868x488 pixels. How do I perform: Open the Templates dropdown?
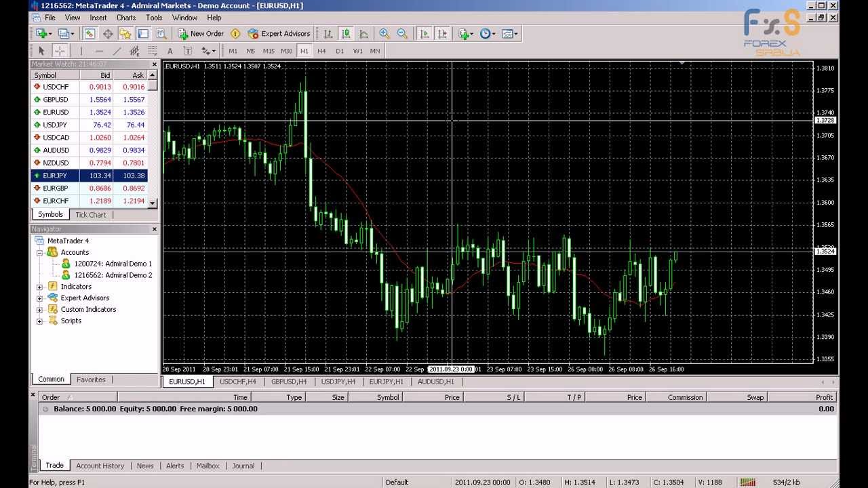pos(509,33)
